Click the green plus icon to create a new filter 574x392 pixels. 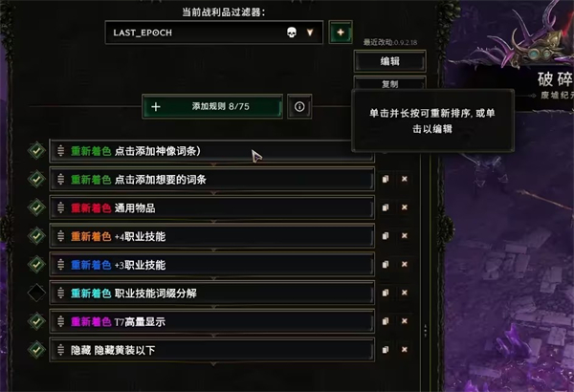[x=341, y=33]
